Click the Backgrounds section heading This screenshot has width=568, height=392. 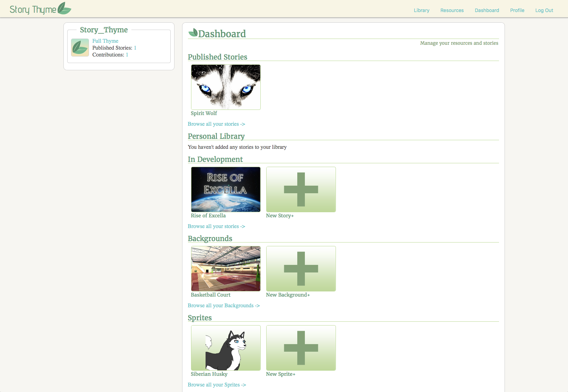point(210,239)
